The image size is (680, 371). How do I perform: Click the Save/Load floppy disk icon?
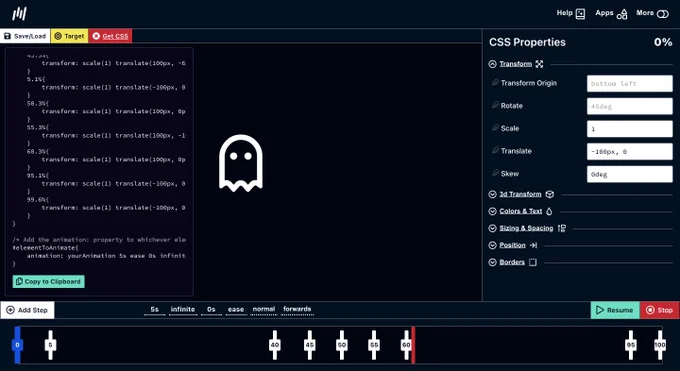(x=7, y=36)
